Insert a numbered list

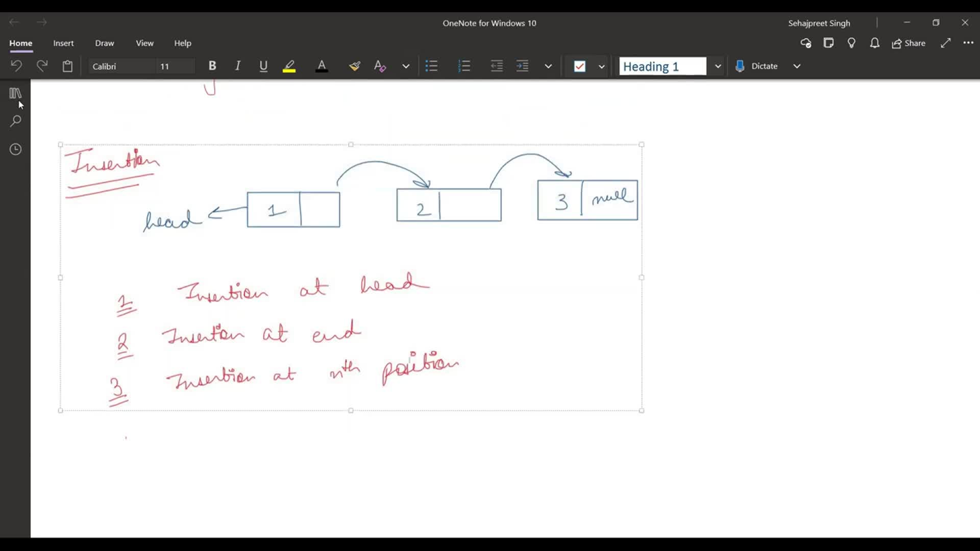pos(464,66)
